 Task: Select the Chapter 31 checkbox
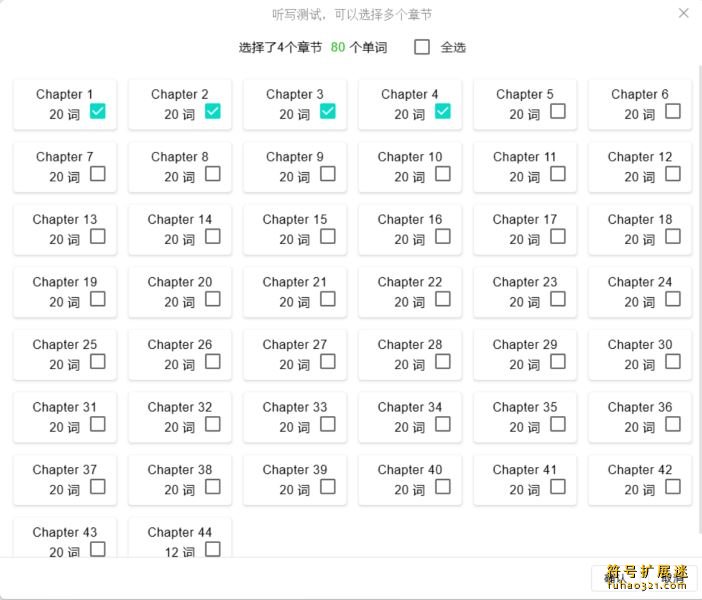[98, 424]
